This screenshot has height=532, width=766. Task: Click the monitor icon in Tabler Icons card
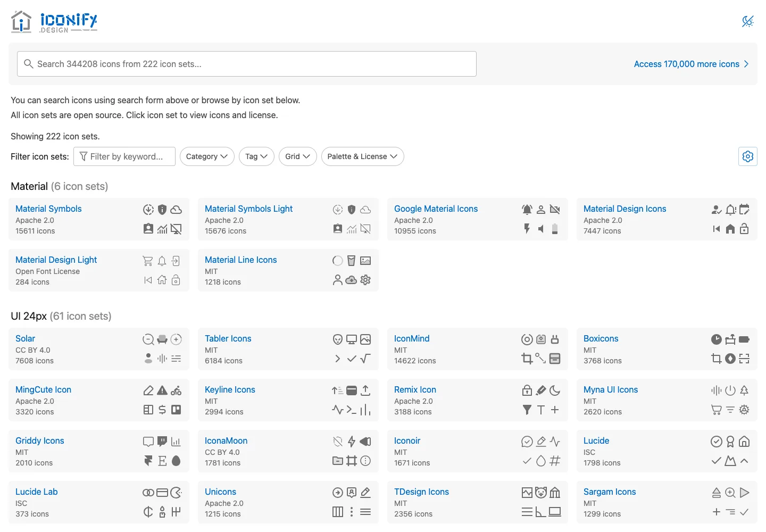point(352,339)
